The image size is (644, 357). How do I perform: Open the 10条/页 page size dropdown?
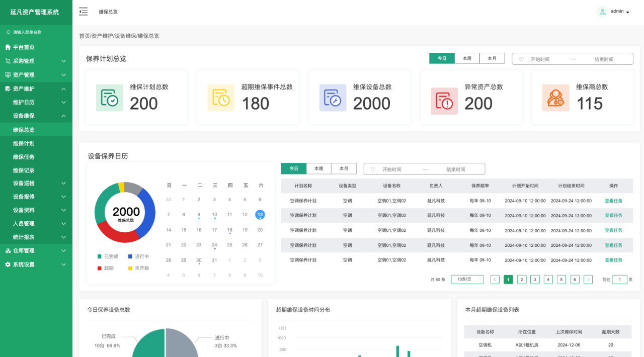tap(467, 280)
